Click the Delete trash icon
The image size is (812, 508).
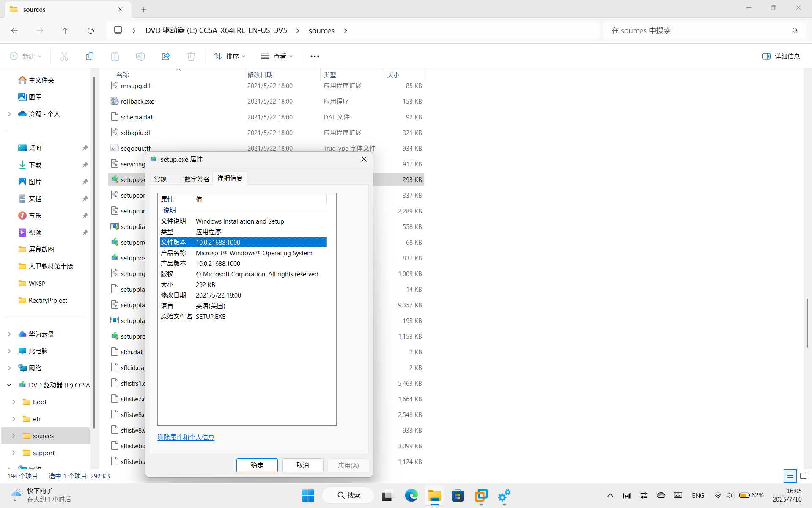click(x=191, y=56)
